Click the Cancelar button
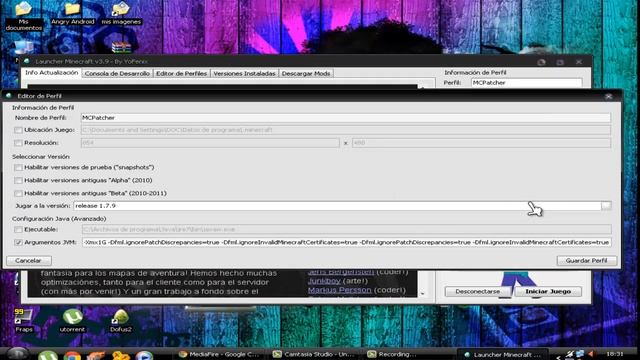The image size is (640, 360). 29,260
